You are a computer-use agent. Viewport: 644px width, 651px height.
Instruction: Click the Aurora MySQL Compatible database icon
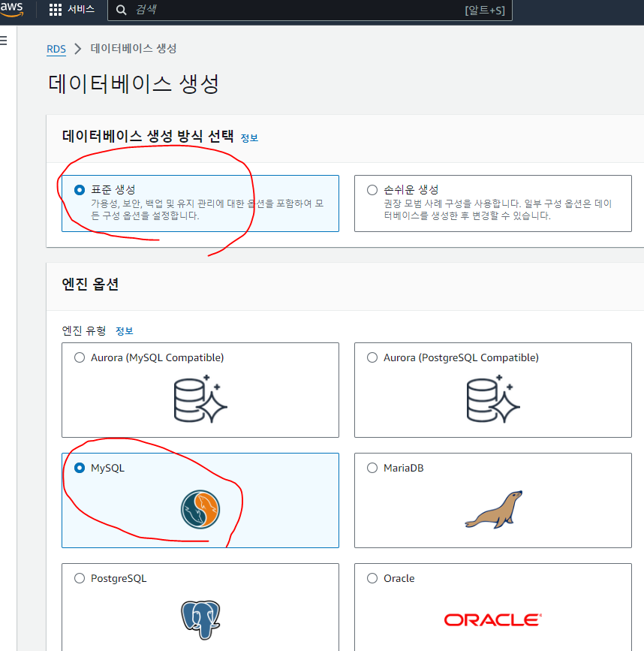click(200, 399)
